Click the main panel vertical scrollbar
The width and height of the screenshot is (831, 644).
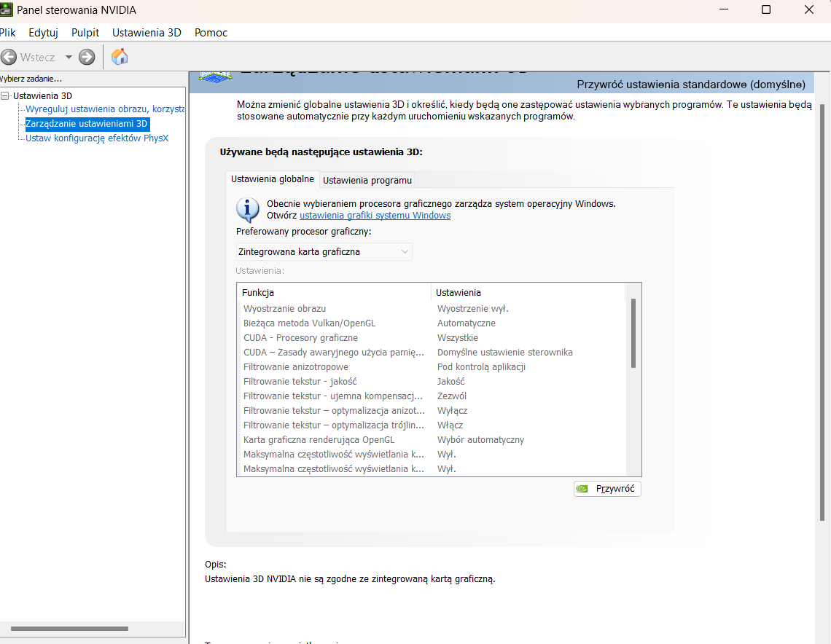tap(822, 313)
